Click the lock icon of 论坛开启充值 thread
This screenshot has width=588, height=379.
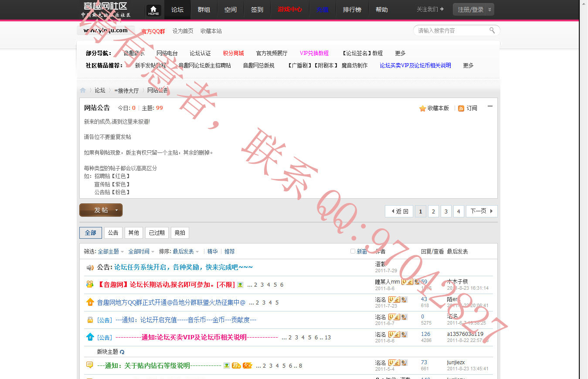90,320
